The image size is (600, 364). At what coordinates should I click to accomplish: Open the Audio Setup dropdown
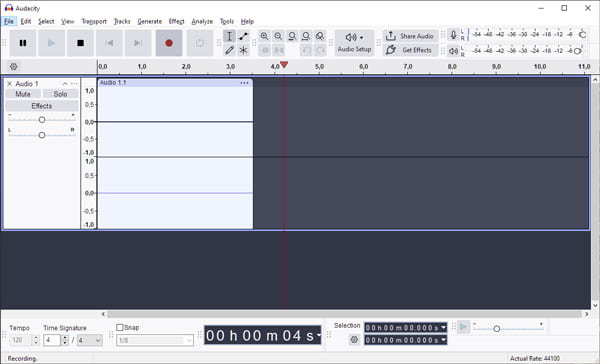point(354,43)
